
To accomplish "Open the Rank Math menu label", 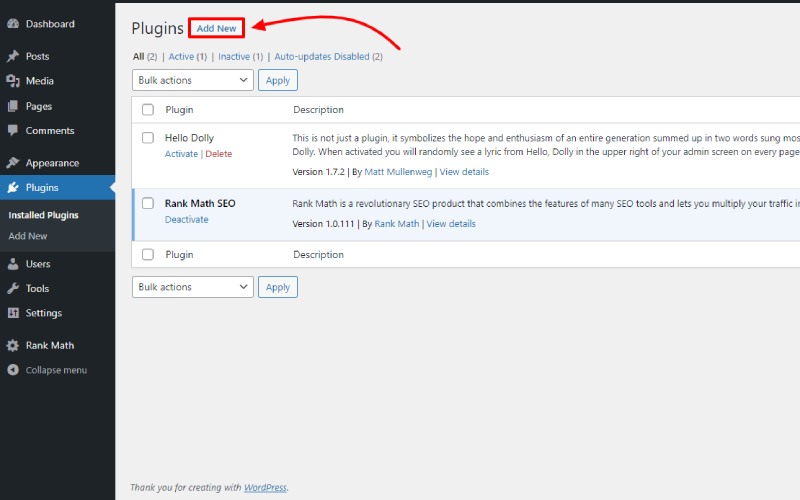I will [x=50, y=345].
